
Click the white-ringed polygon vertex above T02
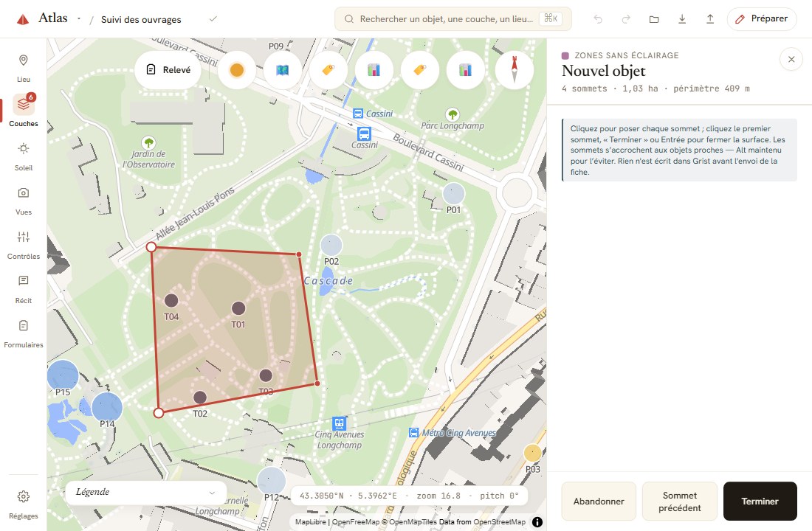click(159, 413)
